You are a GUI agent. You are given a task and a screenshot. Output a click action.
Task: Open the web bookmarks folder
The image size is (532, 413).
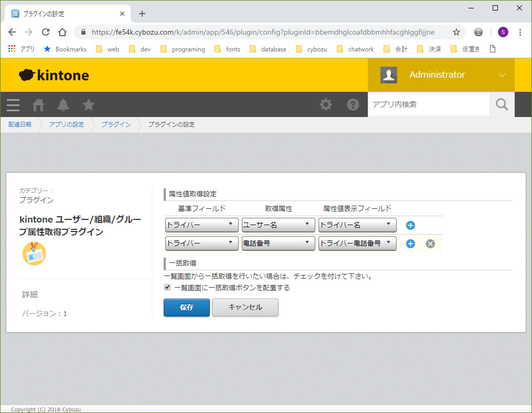pyautogui.click(x=108, y=49)
